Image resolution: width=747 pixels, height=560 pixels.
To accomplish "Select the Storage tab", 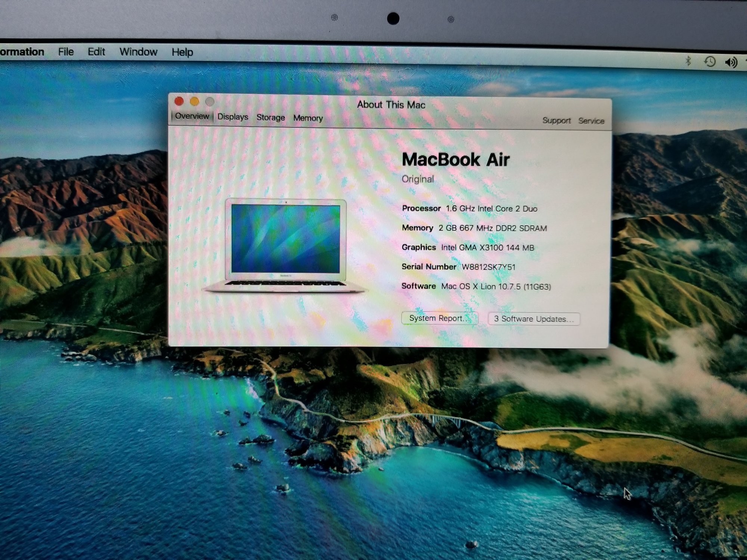I will pos(270,118).
